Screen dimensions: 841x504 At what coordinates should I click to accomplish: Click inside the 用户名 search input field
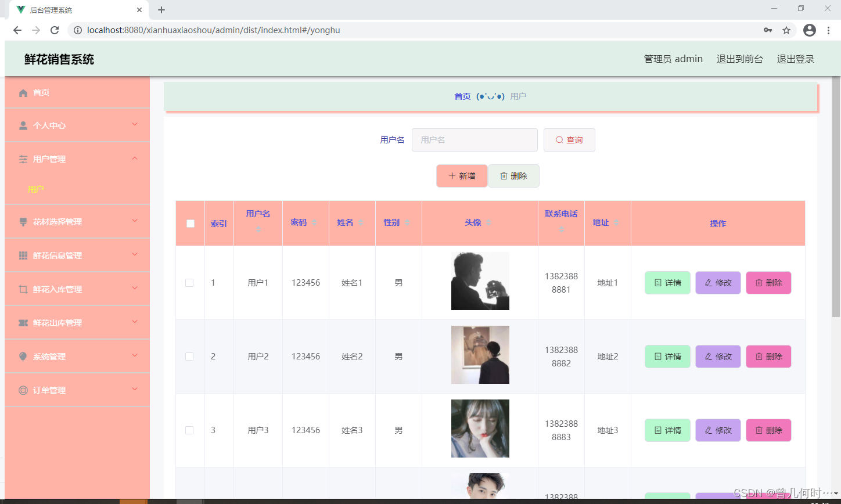click(x=475, y=140)
